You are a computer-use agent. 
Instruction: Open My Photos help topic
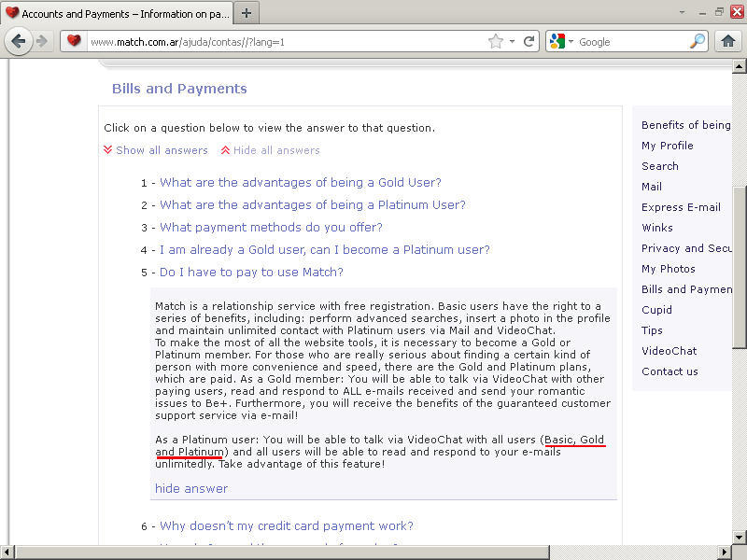[x=668, y=269]
